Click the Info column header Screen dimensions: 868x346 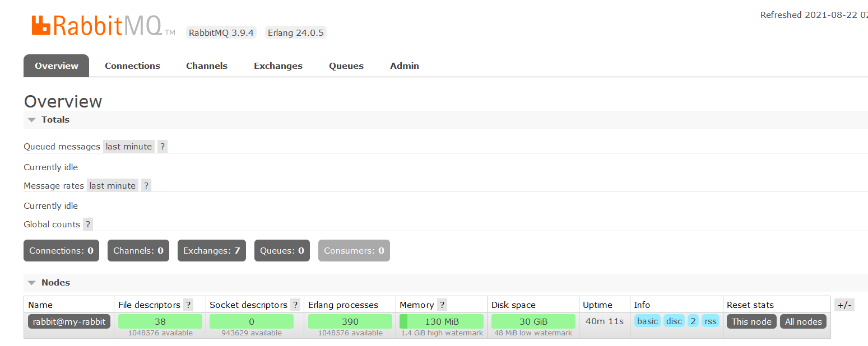coord(642,305)
